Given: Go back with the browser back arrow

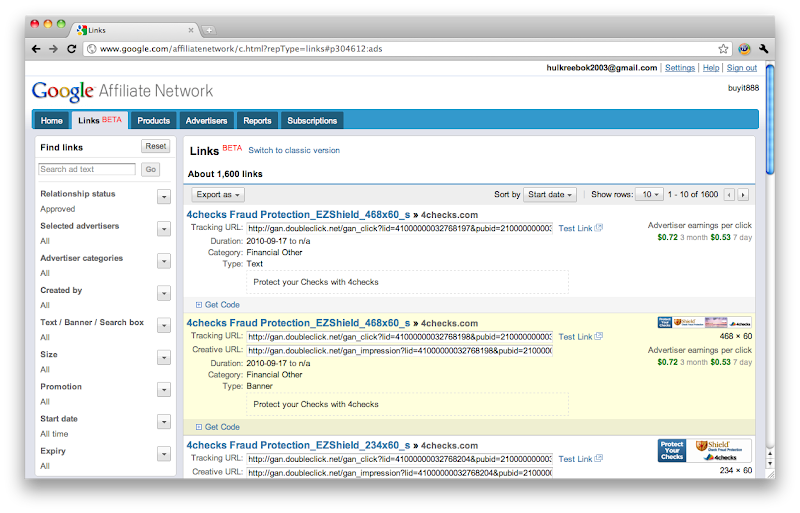Looking at the screenshot, I should [36, 49].
